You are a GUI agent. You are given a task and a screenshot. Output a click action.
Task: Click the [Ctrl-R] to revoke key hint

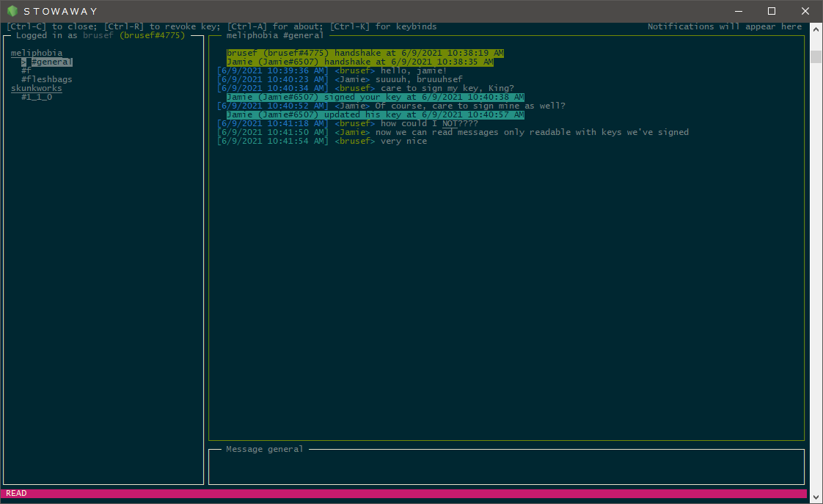(x=164, y=27)
